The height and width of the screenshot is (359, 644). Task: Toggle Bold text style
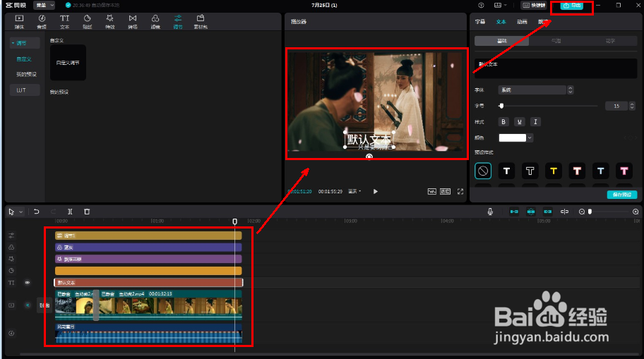pos(503,122)
